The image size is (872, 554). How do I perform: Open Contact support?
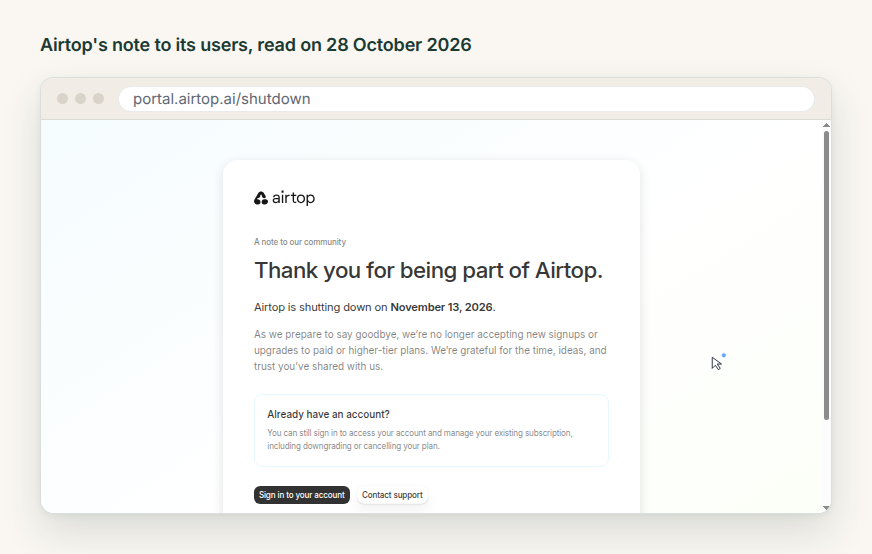point(392,495)
